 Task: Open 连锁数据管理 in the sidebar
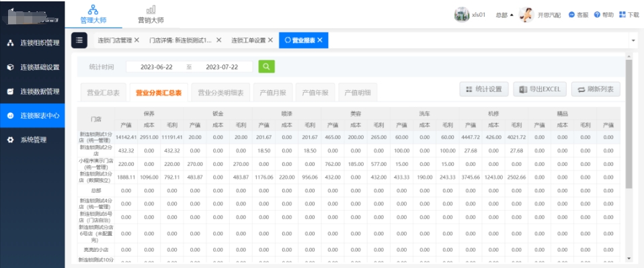tap(32, 91)
